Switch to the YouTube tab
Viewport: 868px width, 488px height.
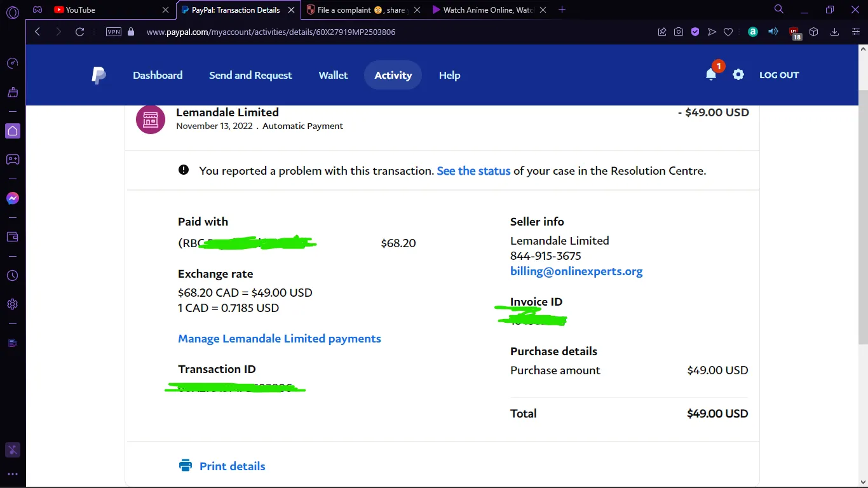click(112, 10)
